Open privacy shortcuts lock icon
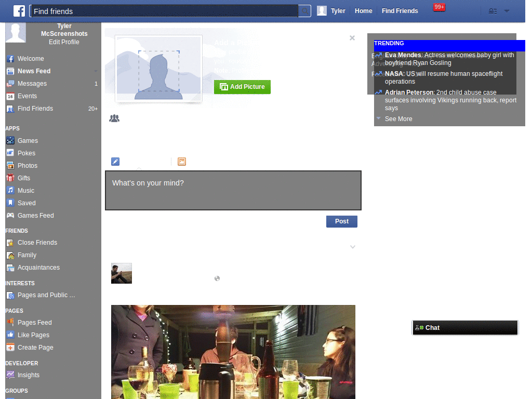This screenshot has width=532, height=399. [493, 11]
